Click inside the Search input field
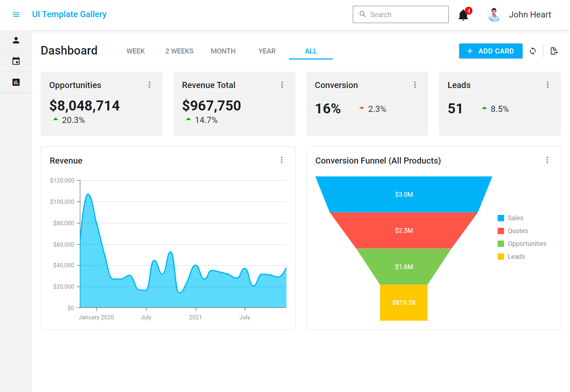570x392 pixels. [x=399, y=14]
